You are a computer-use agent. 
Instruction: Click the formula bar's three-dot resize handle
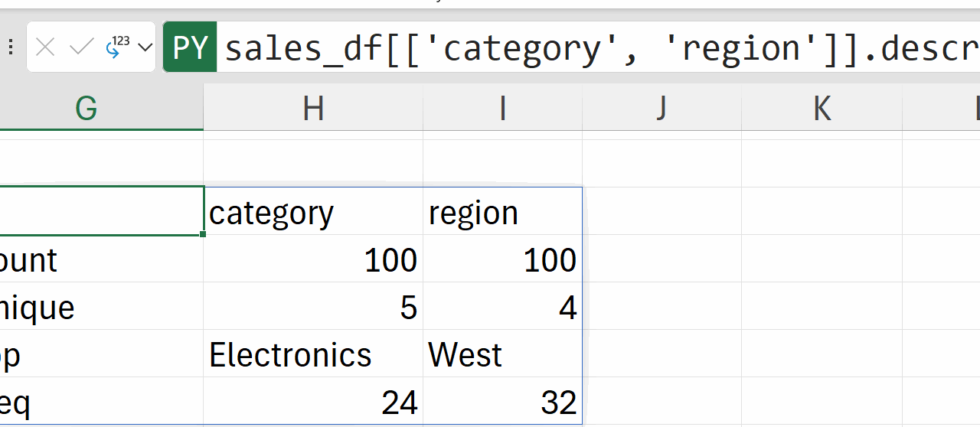(11, 48)
